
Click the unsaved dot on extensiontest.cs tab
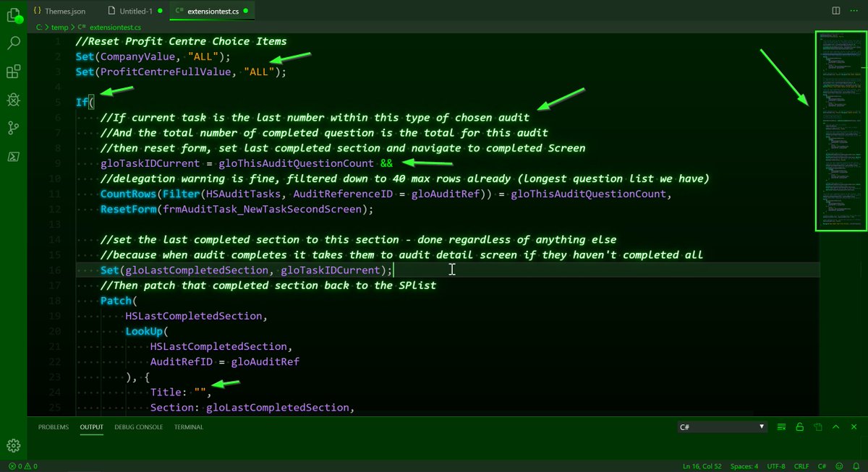point(247,12)
